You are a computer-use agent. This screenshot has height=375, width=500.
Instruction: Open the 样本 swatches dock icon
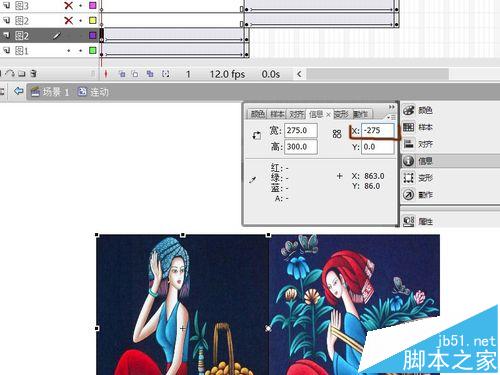(409, 127)
